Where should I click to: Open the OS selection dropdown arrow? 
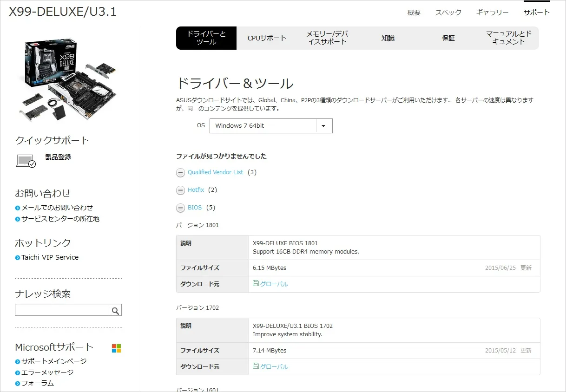(x=324, y=126)
